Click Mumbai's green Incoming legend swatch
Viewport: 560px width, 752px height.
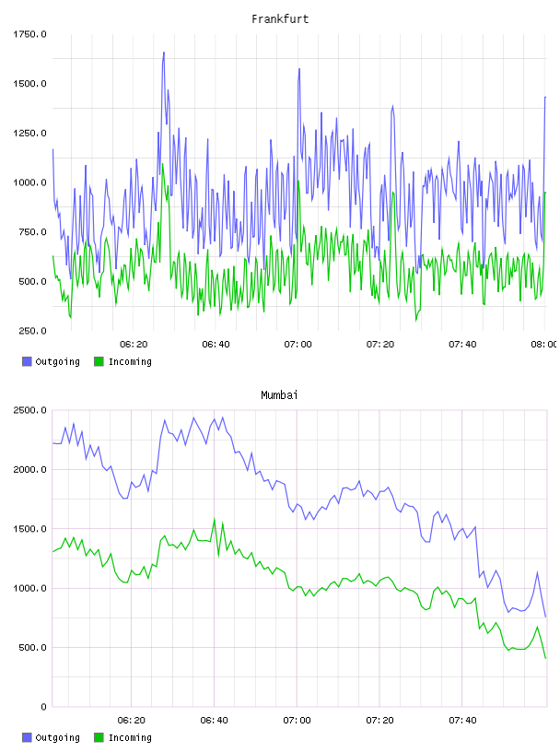point(99,737)
